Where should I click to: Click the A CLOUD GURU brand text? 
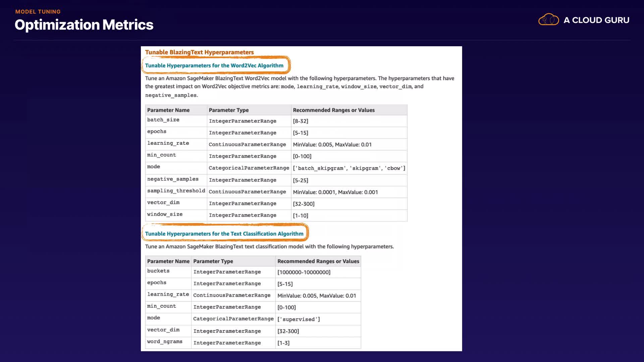point(596,20)
